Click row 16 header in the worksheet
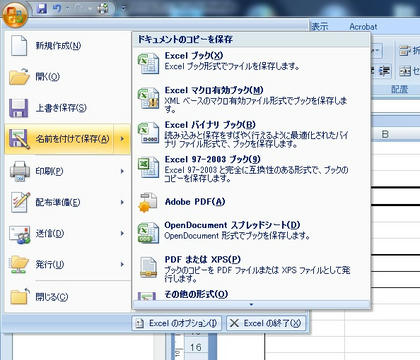 click(x=195, y=348)
